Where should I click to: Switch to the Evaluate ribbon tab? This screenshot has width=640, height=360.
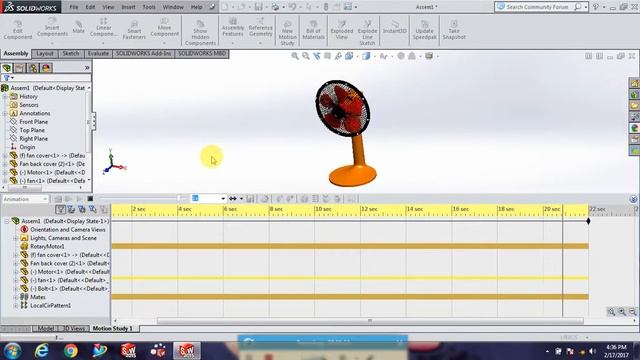98,53
